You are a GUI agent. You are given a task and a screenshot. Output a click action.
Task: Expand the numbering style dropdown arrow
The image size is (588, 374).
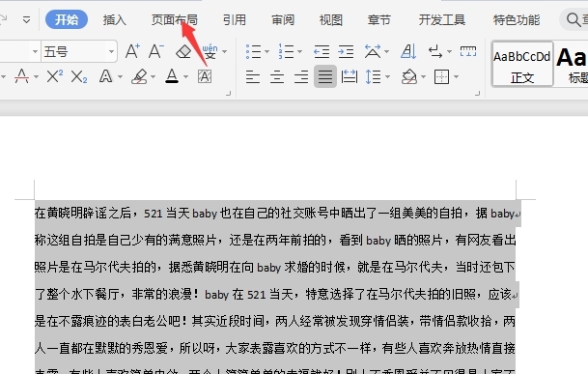click(x=300, y=51)
